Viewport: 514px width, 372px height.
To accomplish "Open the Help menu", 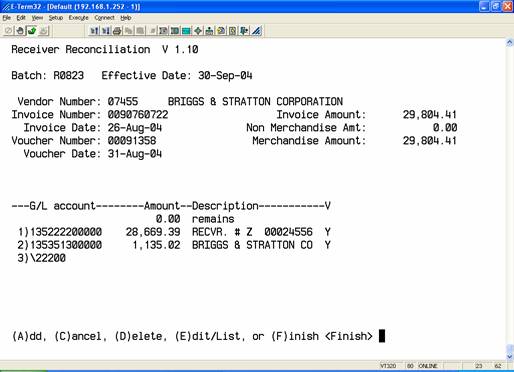I will tap(126, 18).
